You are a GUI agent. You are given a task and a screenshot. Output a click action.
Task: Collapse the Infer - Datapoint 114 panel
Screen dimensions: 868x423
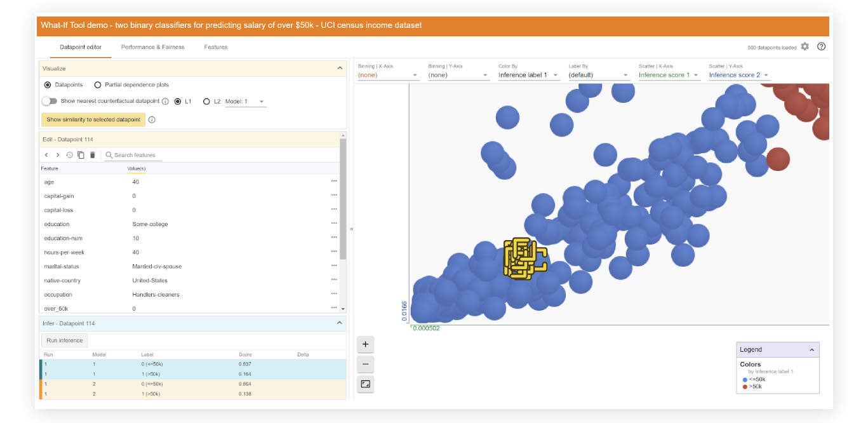[339, 323]
